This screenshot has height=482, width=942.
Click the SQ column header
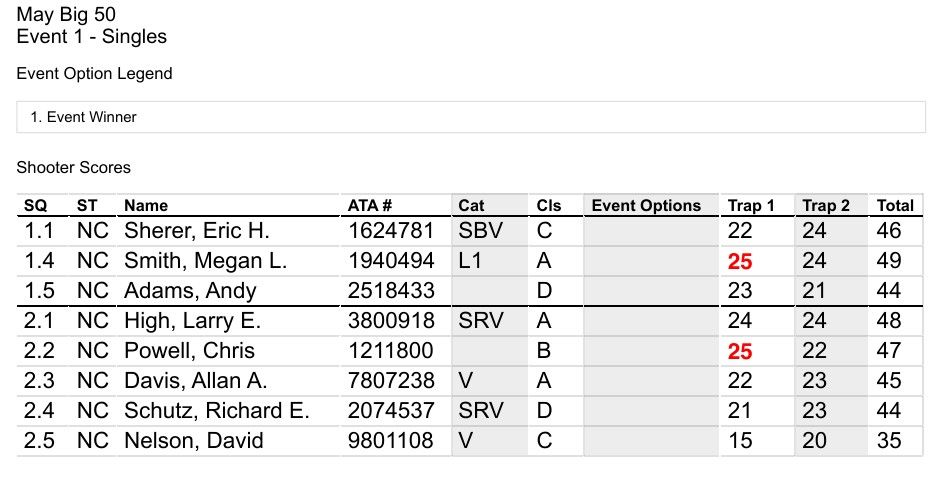click(x=35, y=206)
